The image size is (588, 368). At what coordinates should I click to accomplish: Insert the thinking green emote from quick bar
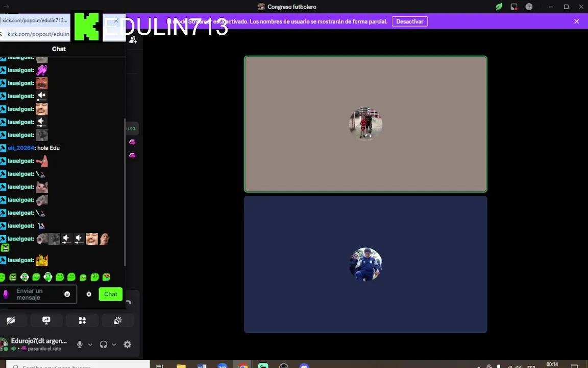(x=95, y=277)
